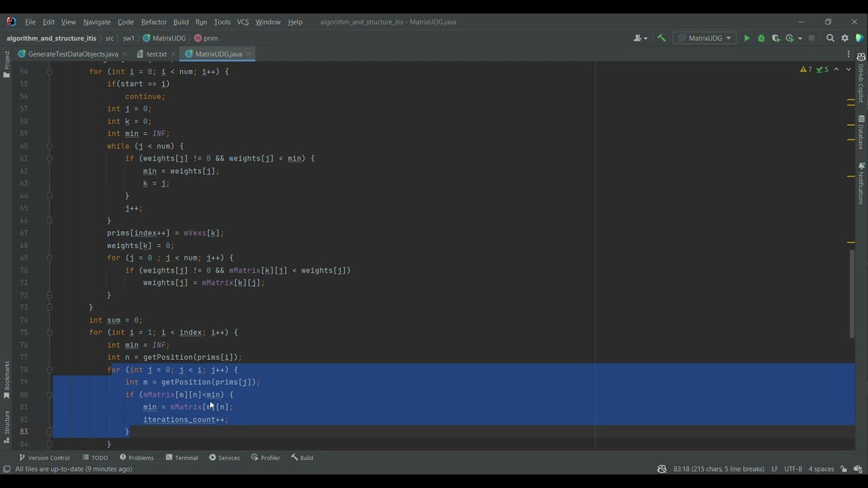
Task: Open the UTF-8 encoding selector
Action: coord(793,469)
